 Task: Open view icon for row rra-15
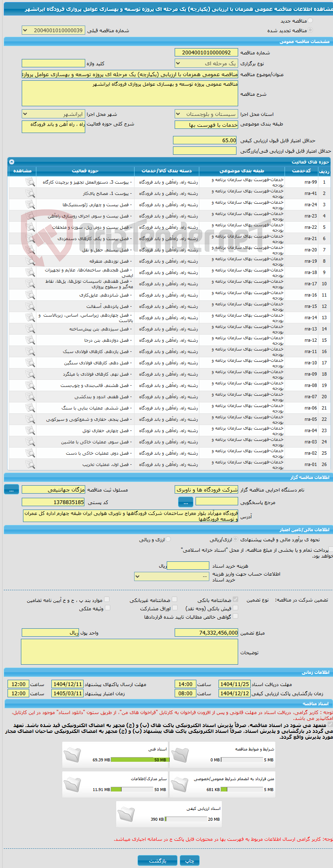(30, 306)
